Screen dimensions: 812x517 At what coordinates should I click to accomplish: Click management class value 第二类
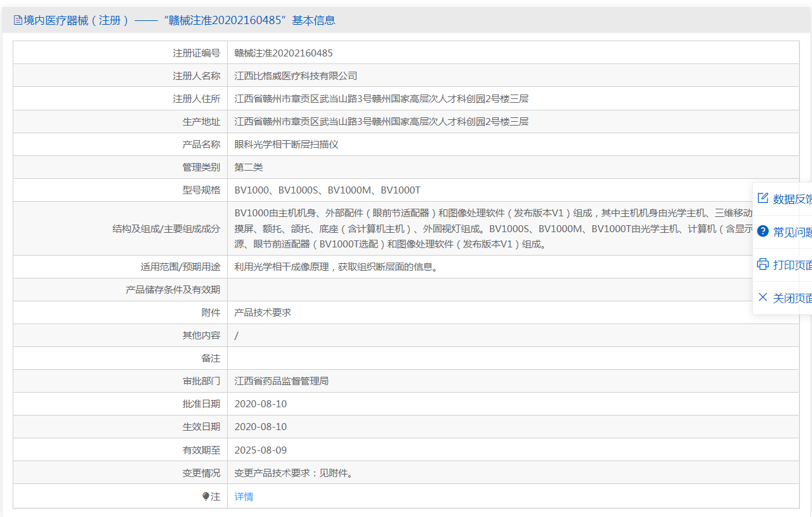click(x=249, y=167)
